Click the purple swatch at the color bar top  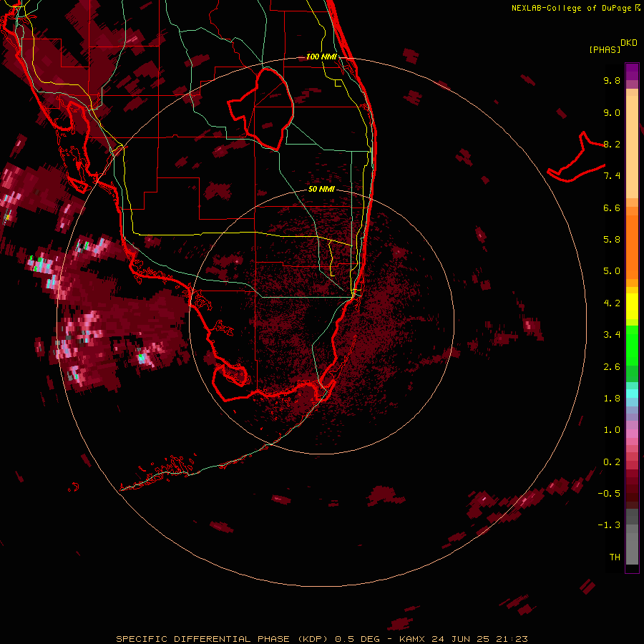(632, 72)
